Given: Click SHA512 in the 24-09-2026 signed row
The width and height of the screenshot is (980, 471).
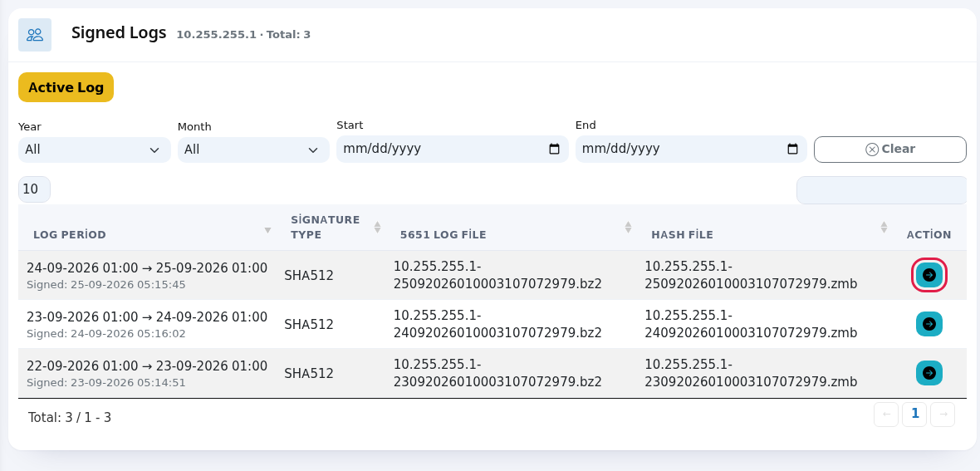Looking at the screenshot, I should (x=309, y=324).
